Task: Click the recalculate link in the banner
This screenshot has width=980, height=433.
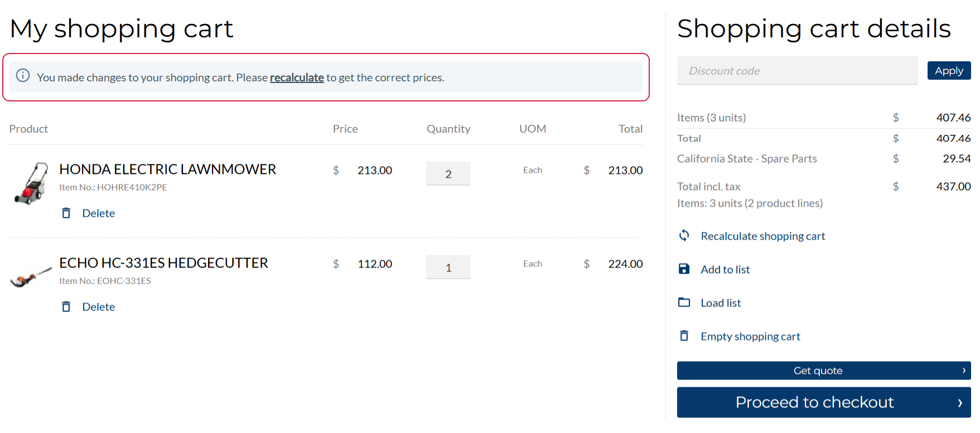Action: click(297, 77)
